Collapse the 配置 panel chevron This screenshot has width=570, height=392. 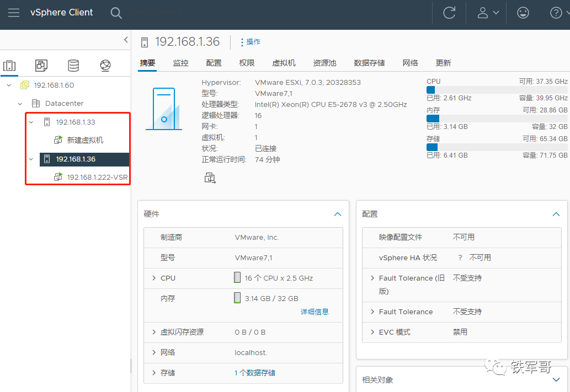point(556,214)
